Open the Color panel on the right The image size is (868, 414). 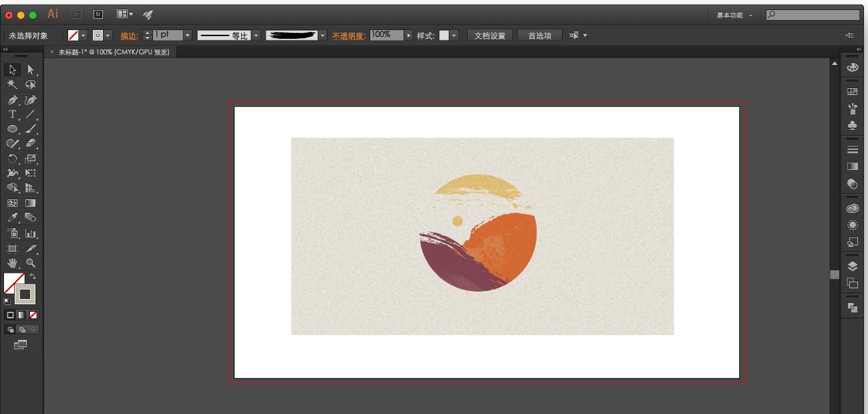click(x=852, y=68)
